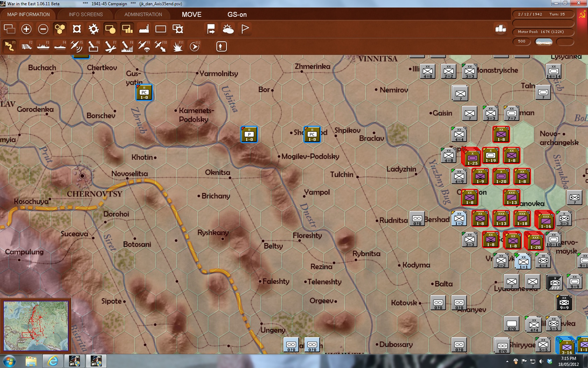The image size is (588, 368).
Task: Click the F12 end turn icon
Action: [195, 46]
